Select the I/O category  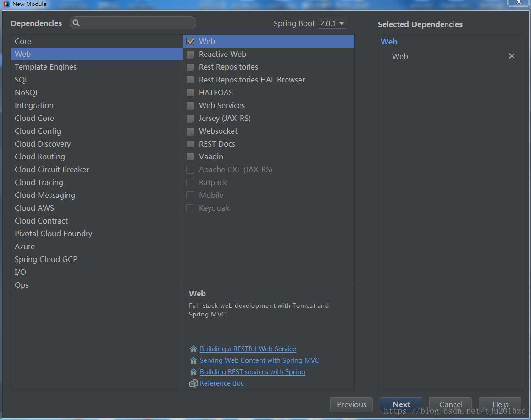click(x=96, y=273)
